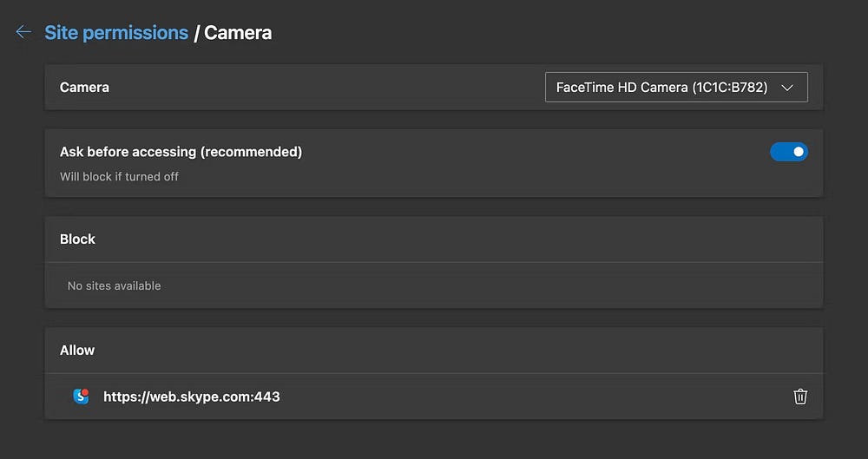Click the Skype favicon in the Allow list

point(81,397)
